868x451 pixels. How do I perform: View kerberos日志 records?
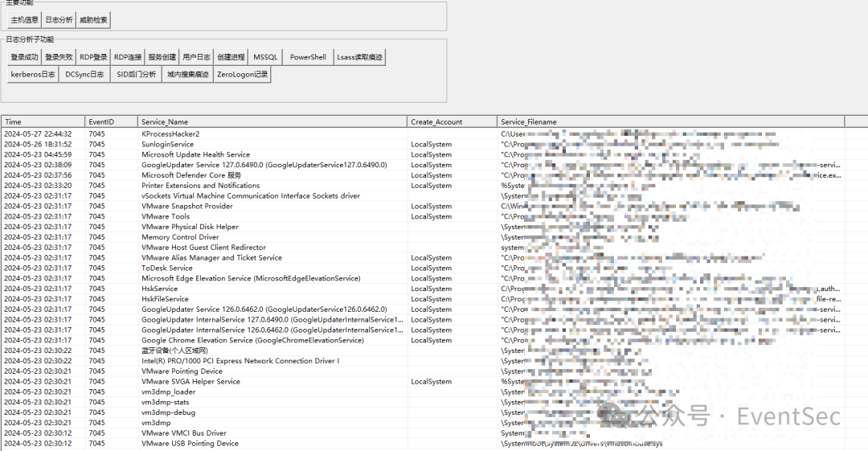pyautogui.click(x=32, y=75)
